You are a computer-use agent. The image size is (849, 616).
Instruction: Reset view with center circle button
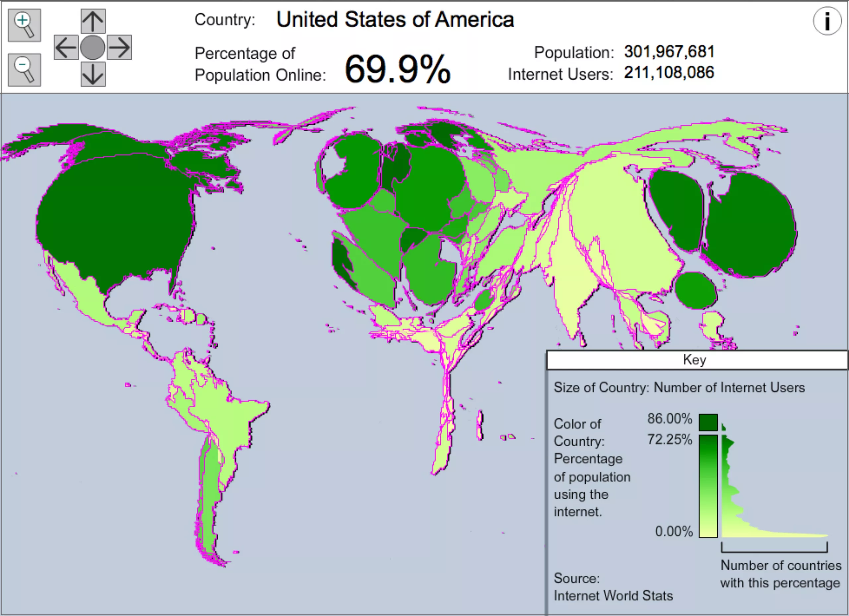coord(93,47)
